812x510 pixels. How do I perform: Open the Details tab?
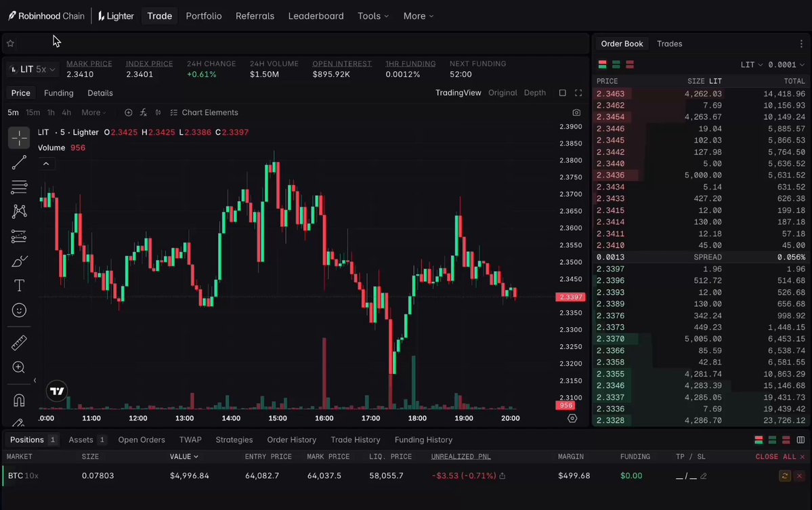100,93
